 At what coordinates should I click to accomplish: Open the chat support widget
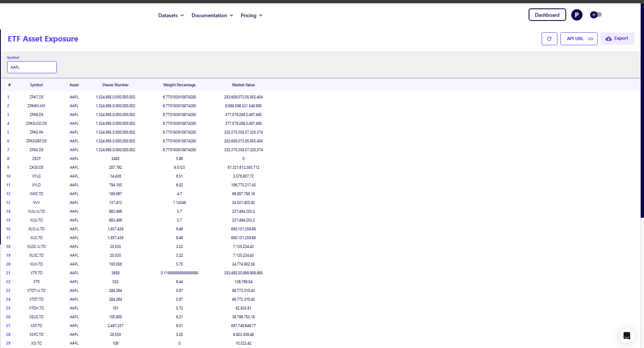[x=626, y=335]
